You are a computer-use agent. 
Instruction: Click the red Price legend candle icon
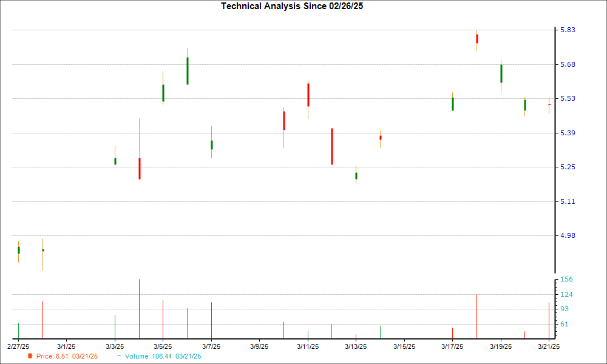tap(30, 356)
